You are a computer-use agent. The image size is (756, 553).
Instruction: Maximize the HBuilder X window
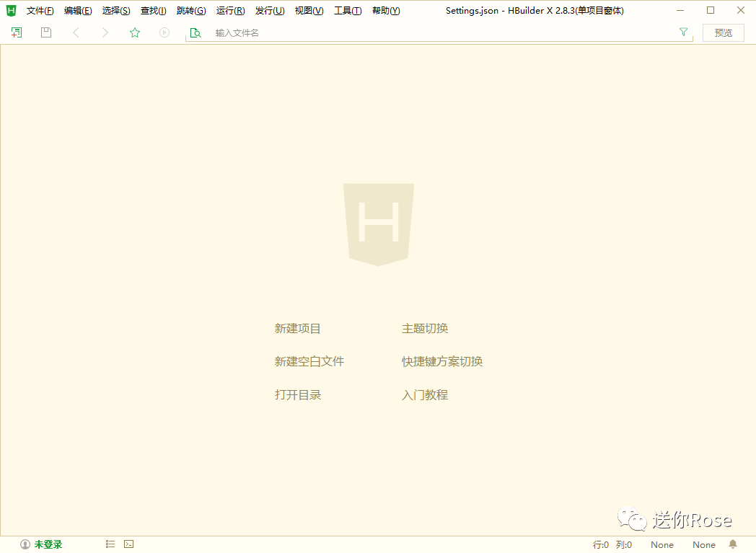coord(711,10)
